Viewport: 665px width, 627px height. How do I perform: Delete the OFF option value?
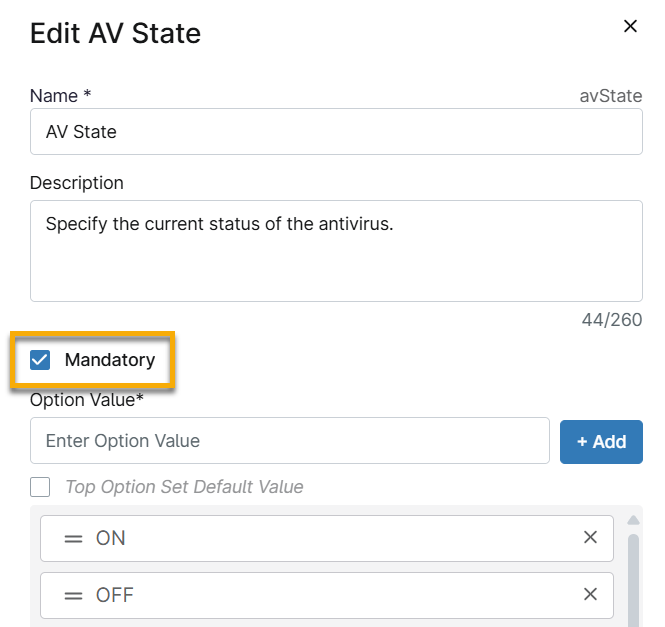(590, 595)
